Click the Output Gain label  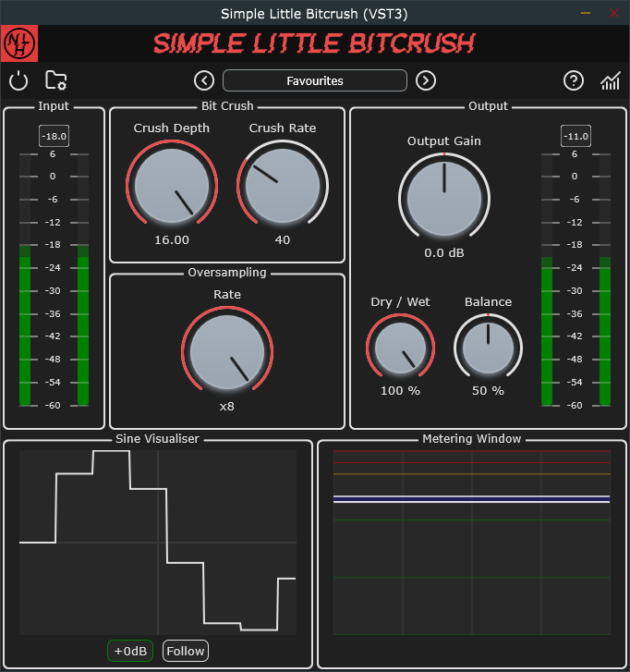pyautogui.click(x=444, y=141)
